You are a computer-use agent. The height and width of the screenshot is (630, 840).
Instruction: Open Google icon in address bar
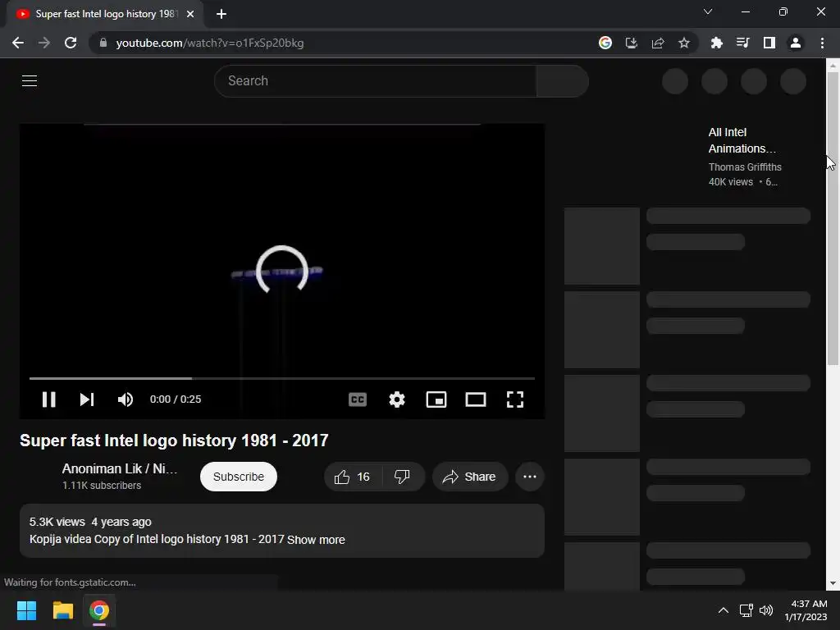pyautogui.click(x=605, y=43)
